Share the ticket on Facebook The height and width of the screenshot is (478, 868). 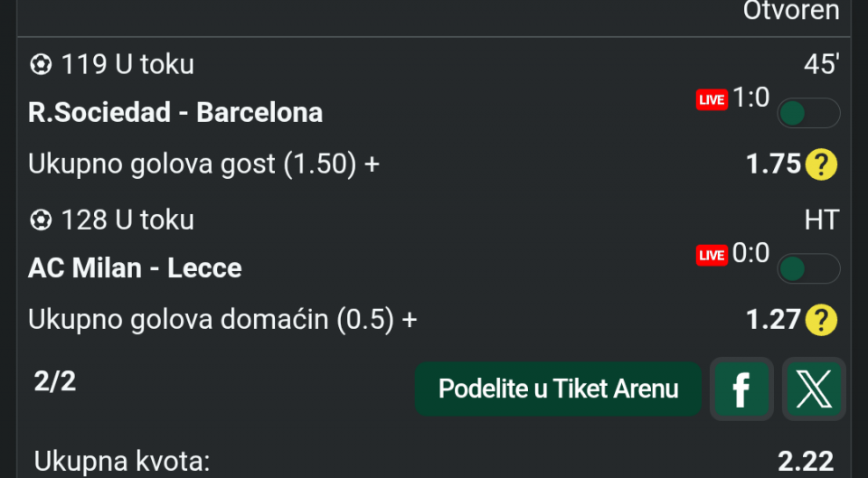pos(741,389)
